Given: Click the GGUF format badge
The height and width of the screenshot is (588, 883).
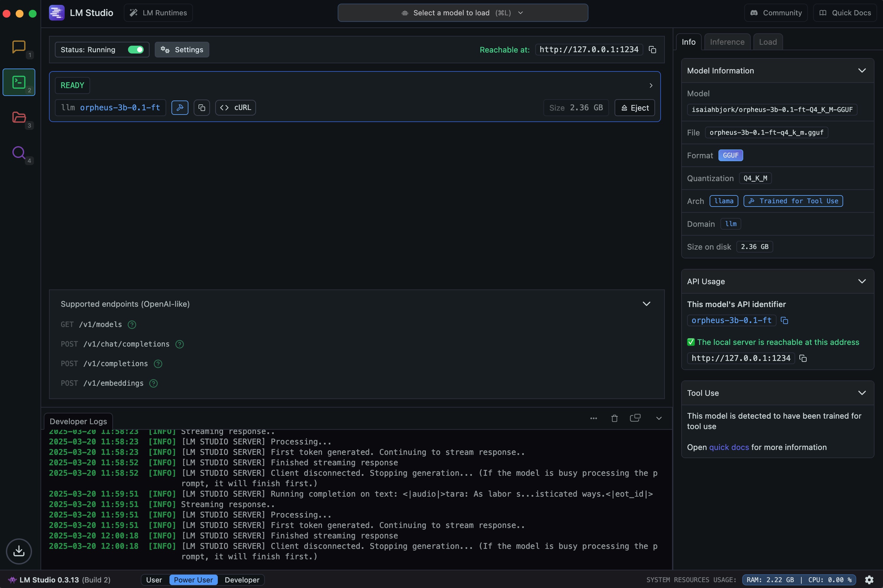Looking at the screenshot, I should (730, 155).
